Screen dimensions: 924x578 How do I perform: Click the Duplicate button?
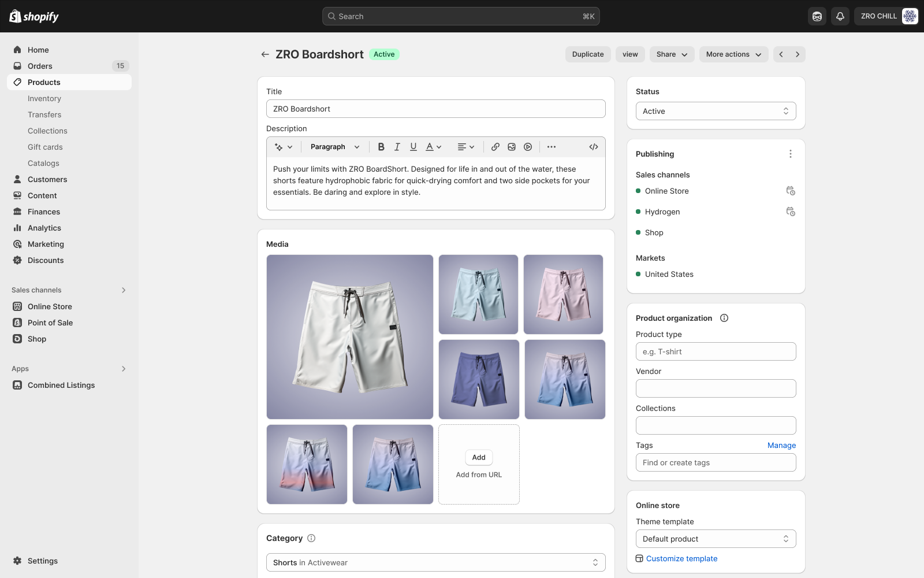(588, 54)
